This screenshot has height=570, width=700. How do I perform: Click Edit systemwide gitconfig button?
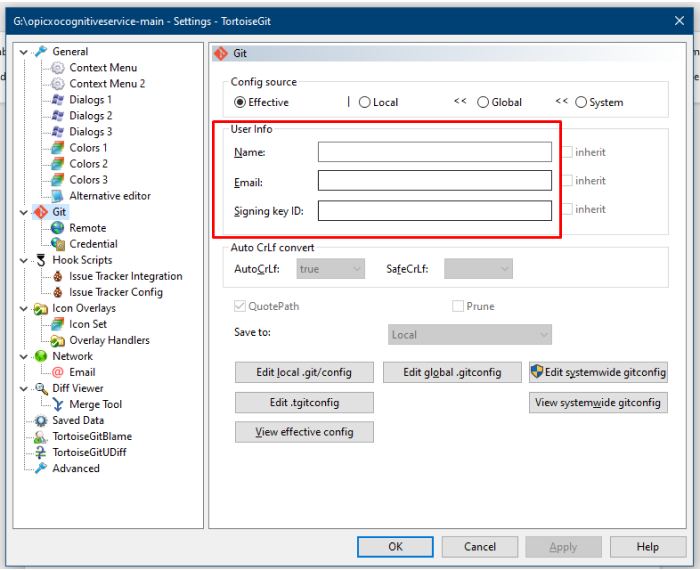click(598, 372)
